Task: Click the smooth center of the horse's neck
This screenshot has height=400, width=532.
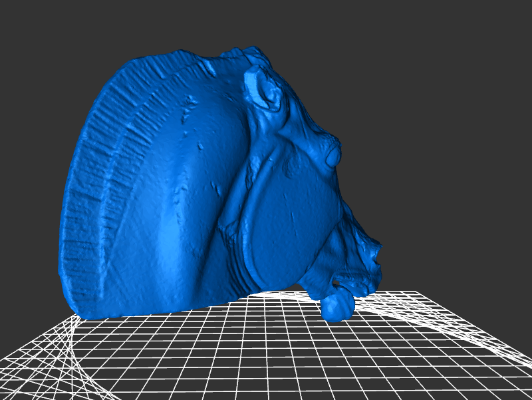Action: pos(173,200)
